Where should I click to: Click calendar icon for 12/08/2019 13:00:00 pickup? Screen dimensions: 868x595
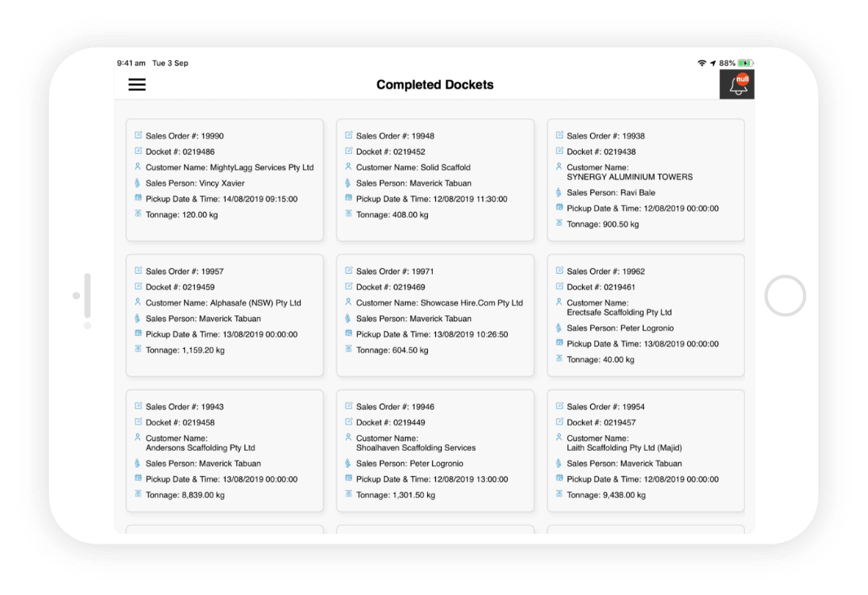pos(348,478)
